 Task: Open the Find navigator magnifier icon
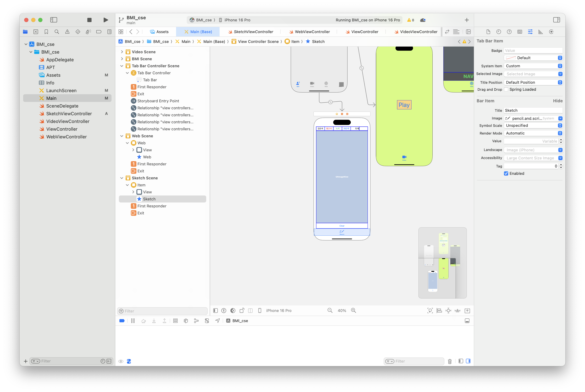(57, 32)
